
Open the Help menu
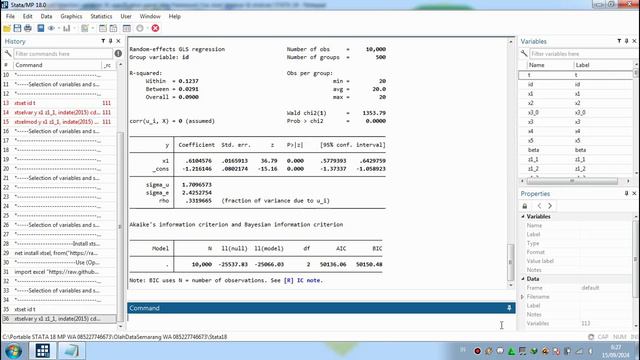pos(175,16)
